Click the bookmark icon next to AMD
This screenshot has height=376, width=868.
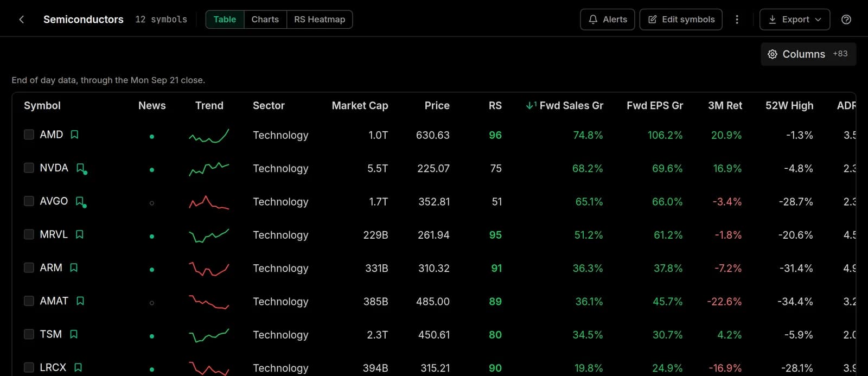75,135
